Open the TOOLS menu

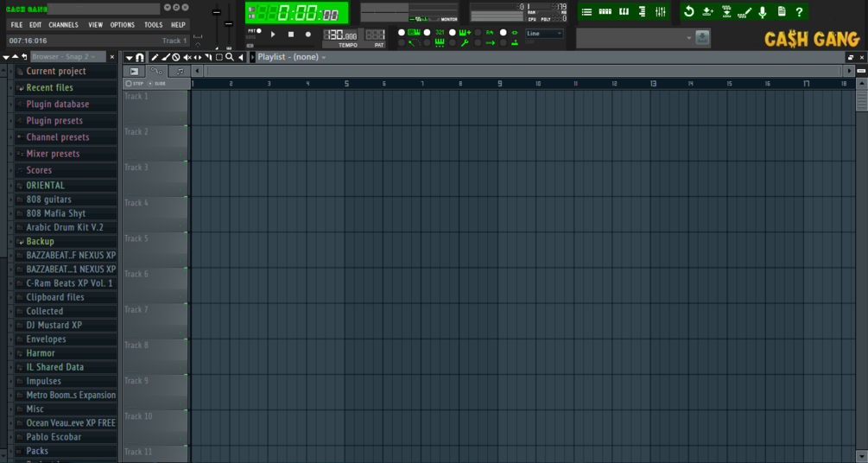pos(154,25)
